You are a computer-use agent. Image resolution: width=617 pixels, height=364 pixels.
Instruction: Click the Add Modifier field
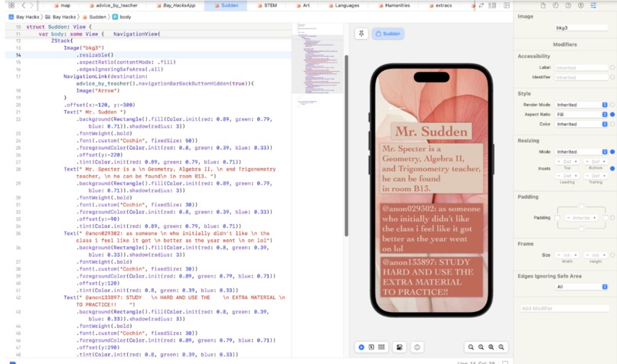coord(565,308)
